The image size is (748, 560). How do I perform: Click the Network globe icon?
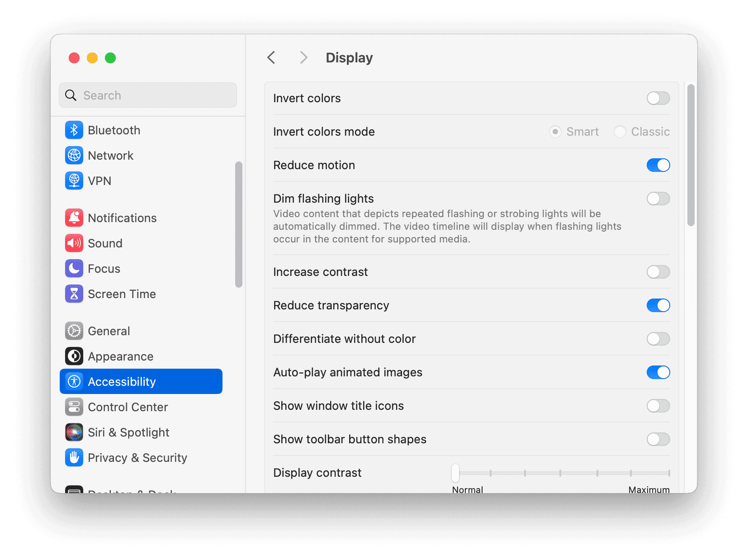[x=74, y=156]
